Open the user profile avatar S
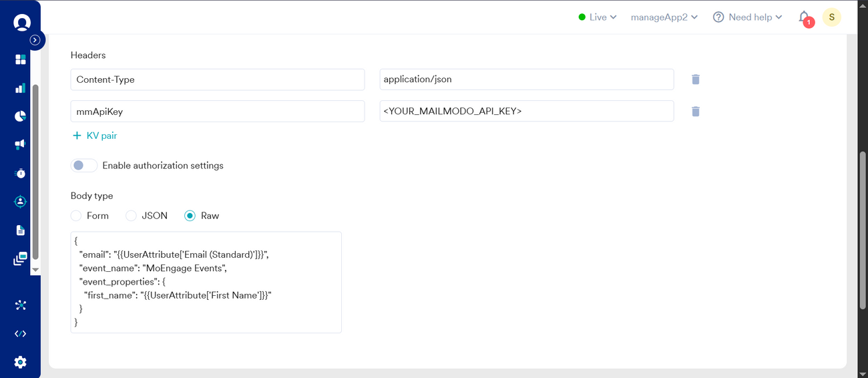Image resolution: width=868 pixels, height=378 pixels. pos(831,17)
